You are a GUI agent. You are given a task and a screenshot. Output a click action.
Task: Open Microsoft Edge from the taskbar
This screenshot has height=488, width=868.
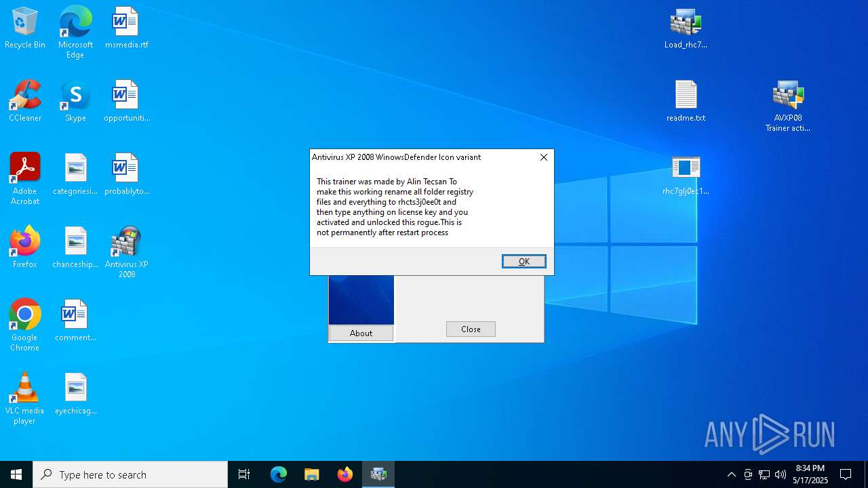pyautogui.click(x=279, y=474)
